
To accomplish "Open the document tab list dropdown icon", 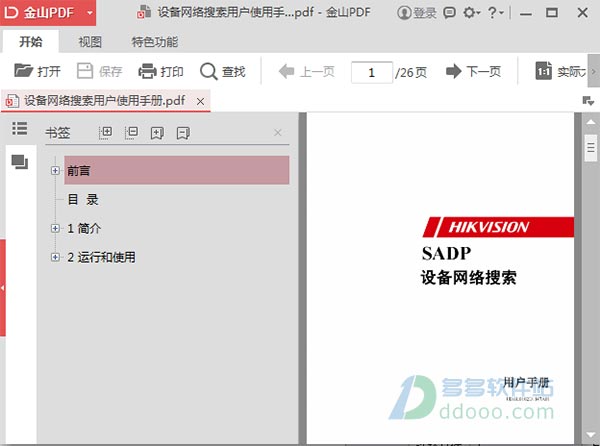I will coord(588,101).
